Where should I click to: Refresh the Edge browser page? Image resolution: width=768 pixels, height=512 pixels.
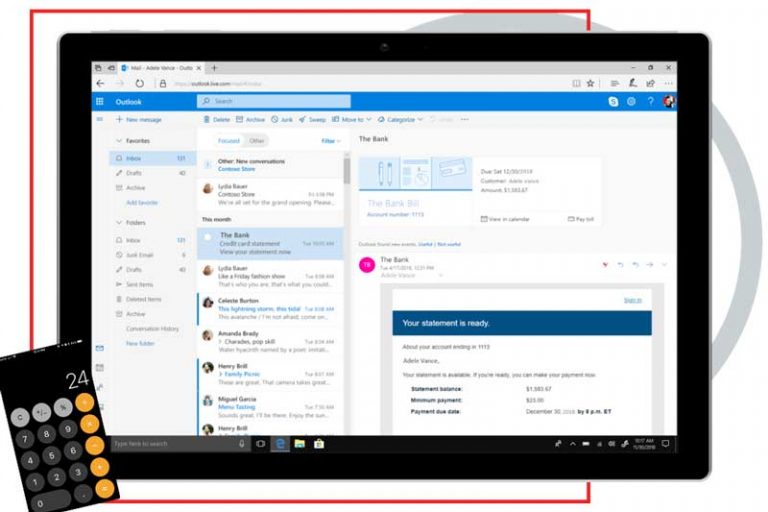pyautogui.click(x=140, y=84)
